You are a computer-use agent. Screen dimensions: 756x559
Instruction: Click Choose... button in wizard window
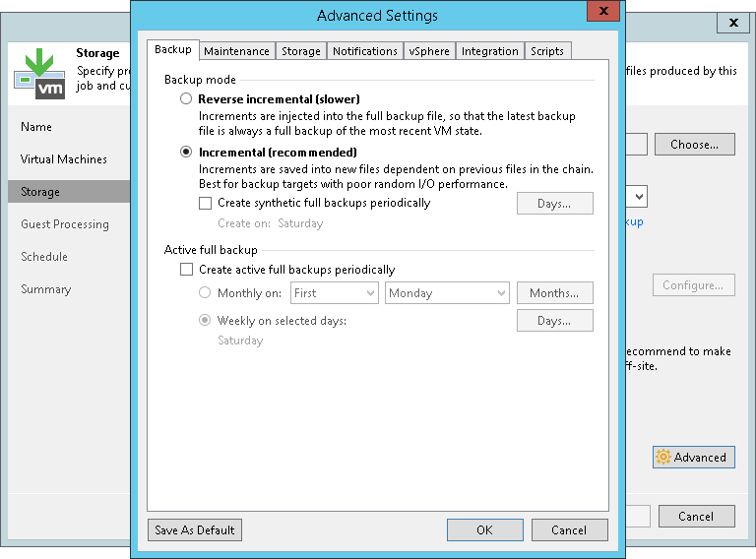[695, 144]
